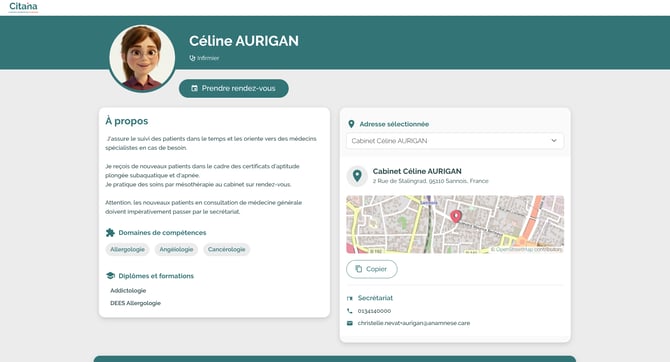Screen dimensions: 670x362
Task: View Céline AURIGAN's profile avatar
Action: pyautogui.click(x=142, y=58)
